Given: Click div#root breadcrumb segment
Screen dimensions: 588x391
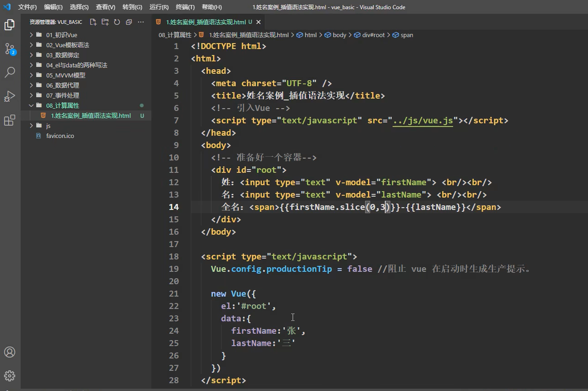Looking at the screenshot, I should tap(373, 35).
